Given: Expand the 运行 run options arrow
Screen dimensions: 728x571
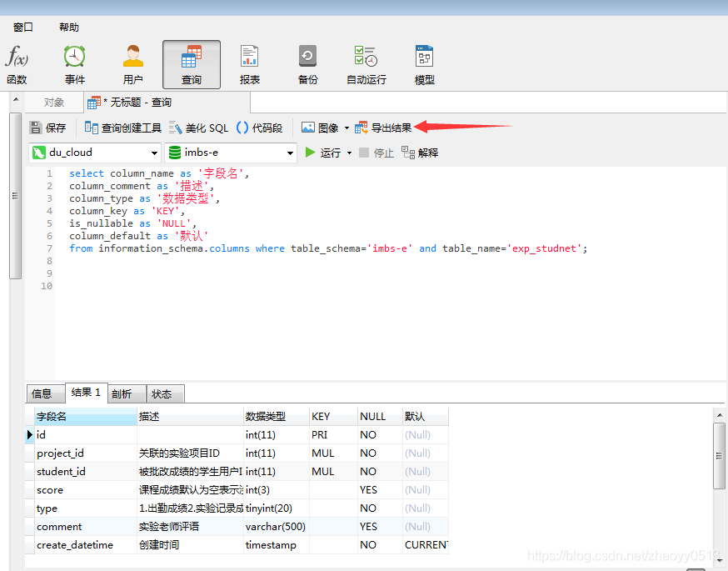Looking at the screenshot, I should [x=351, y=153].
